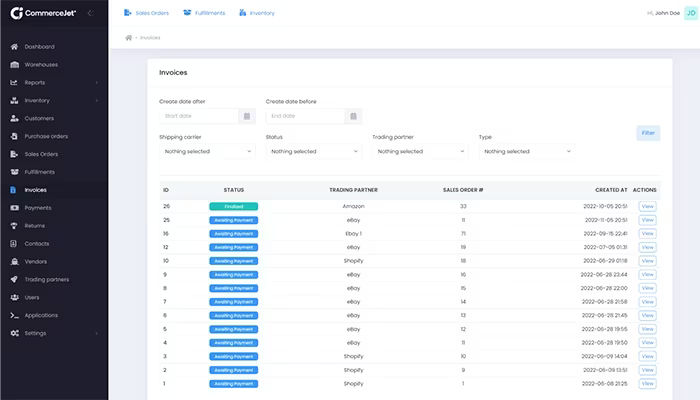Click the TRADING PARTNER column header

[x=354, y=190]
